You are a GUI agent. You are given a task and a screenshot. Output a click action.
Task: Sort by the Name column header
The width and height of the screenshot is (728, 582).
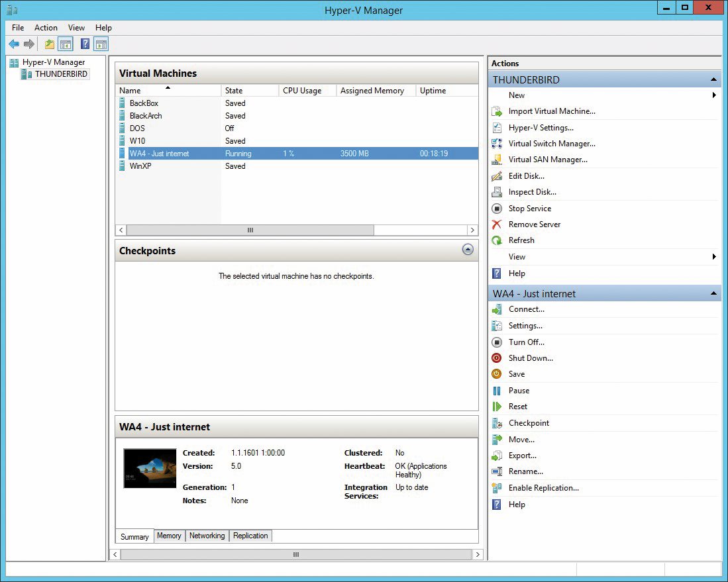click(x=168, y=91)
